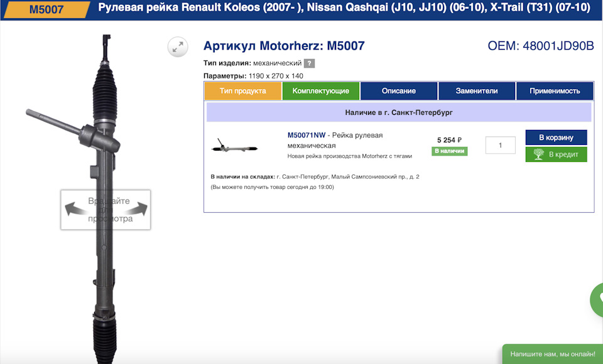The height and width of the screenshot is (364, 603).
Task: Select the M5007 orange header badge
Action: pyautogui.click(x=46, y=9)
